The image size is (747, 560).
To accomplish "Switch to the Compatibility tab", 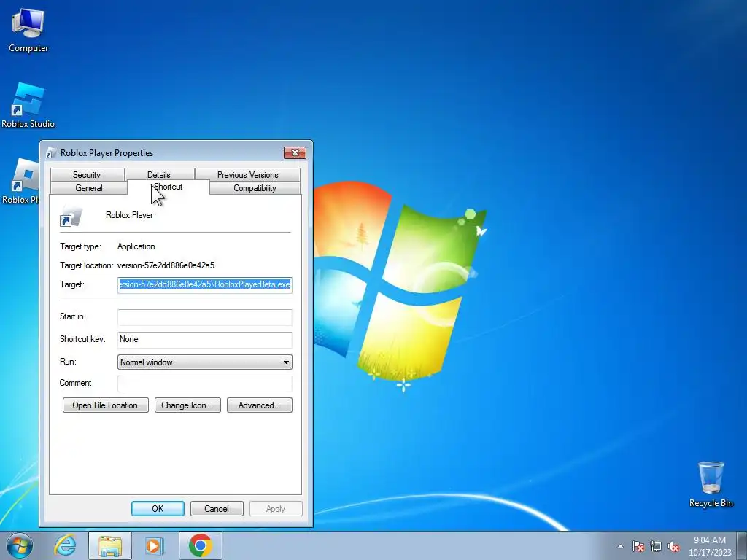I will pyautogui.click(x=255, y=187).
